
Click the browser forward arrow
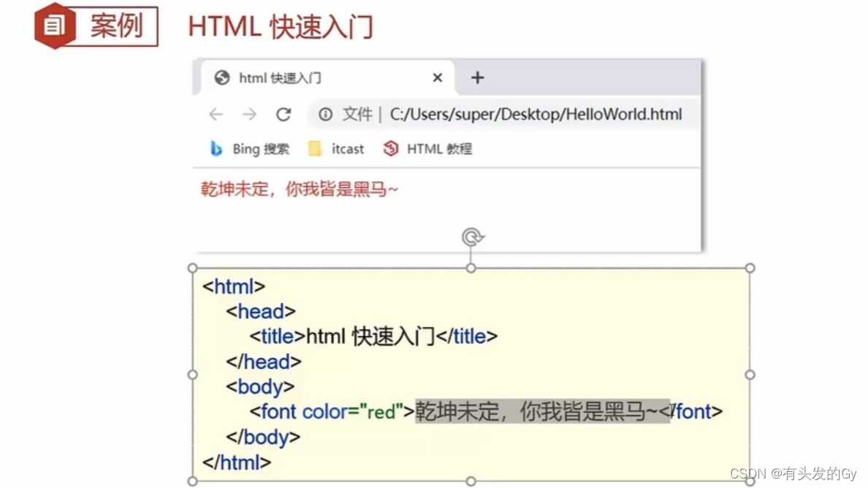point(250,115)
